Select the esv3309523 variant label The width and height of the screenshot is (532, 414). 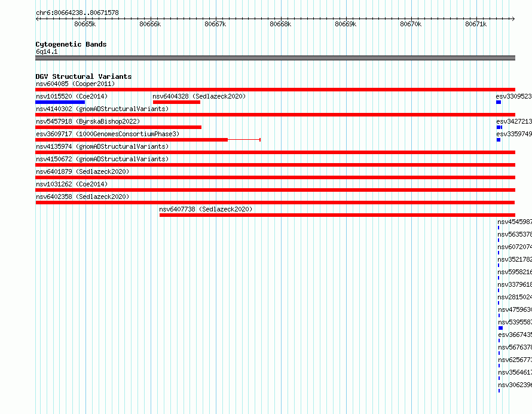click(x=513, y=96)
